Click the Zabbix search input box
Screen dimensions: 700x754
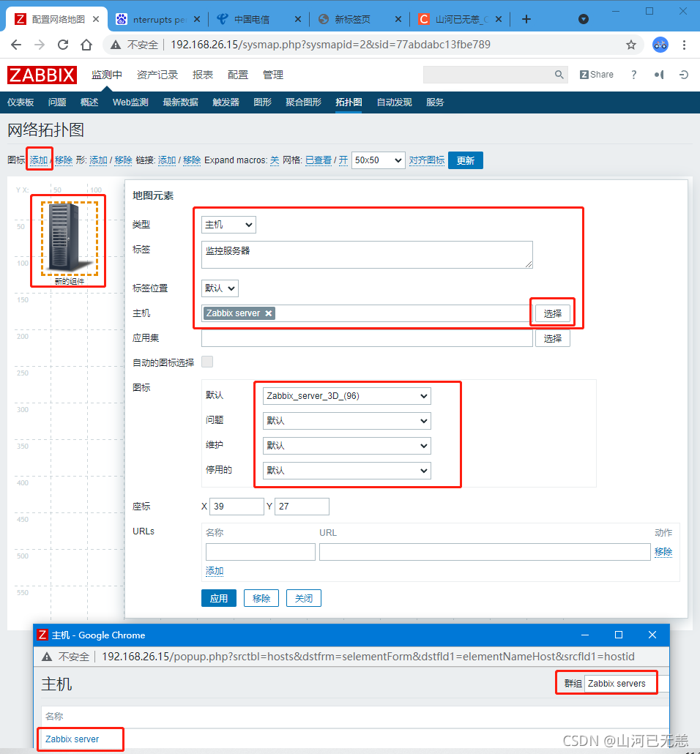point(488,75)
